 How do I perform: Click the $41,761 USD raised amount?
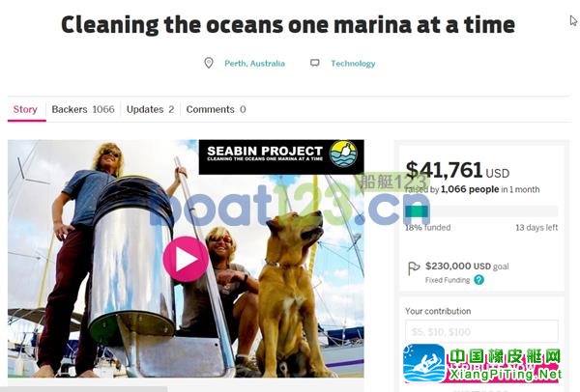[x=457, y=171]
